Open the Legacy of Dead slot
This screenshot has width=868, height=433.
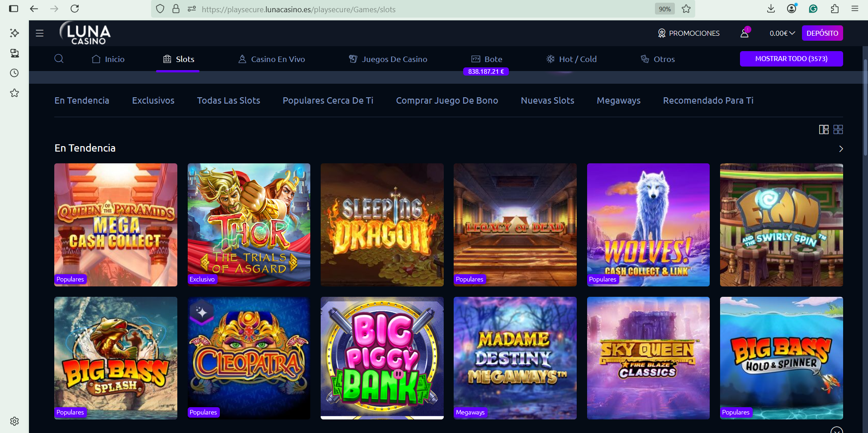[515, 225]
